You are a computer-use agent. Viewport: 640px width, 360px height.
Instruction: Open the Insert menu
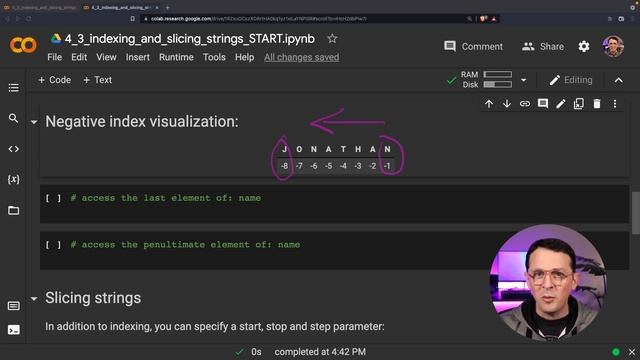[138, 57]
